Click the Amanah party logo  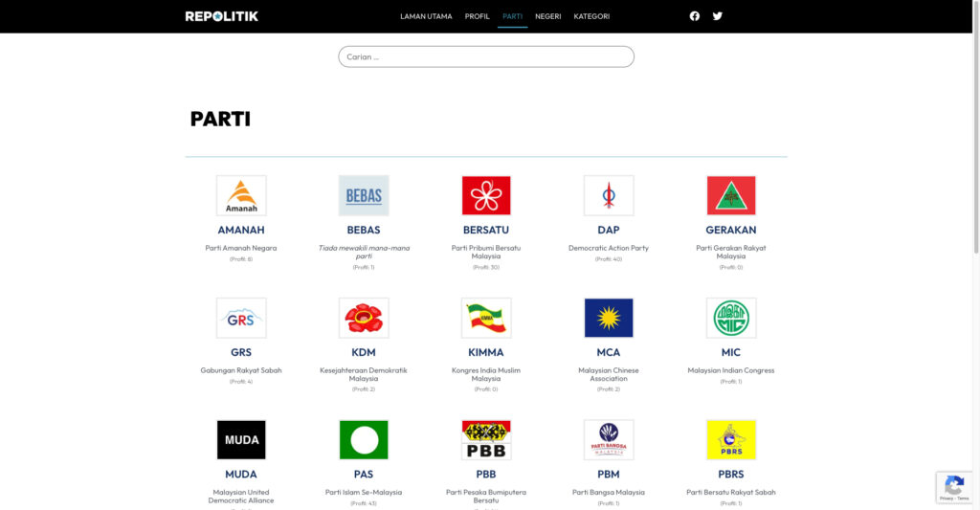[241, 195]
